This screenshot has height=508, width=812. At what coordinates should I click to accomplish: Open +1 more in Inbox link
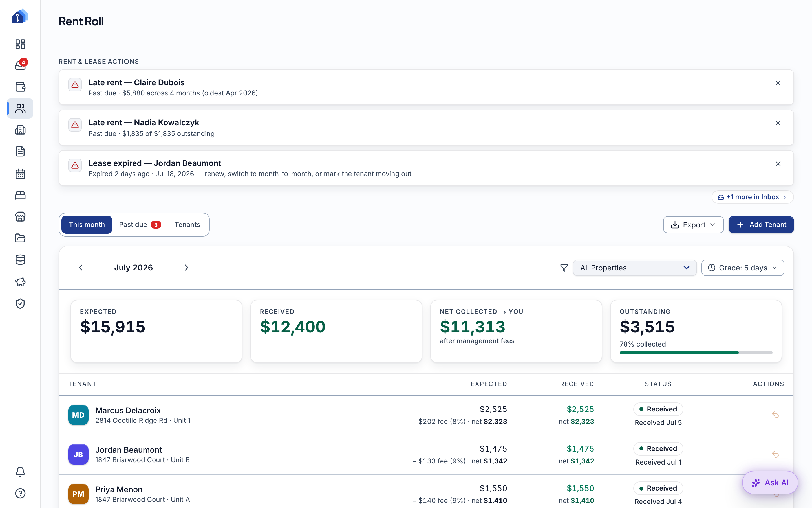coord(752,197)
